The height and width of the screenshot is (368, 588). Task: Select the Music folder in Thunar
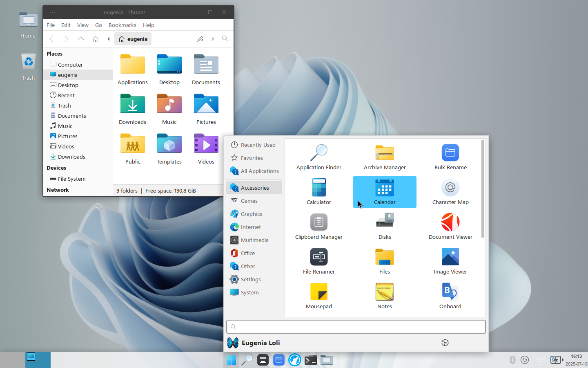[169, 110]
